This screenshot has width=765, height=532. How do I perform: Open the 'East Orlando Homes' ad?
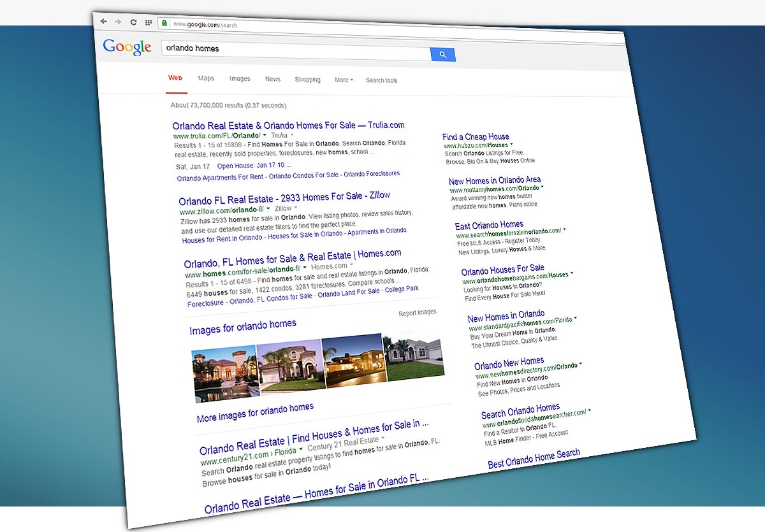pos(490,225)
